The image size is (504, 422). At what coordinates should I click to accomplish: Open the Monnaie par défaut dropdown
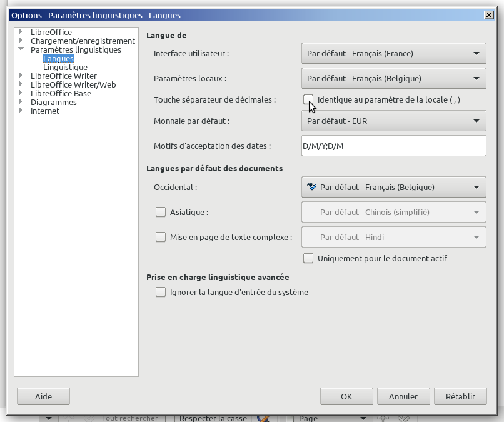tap(393, 121)
